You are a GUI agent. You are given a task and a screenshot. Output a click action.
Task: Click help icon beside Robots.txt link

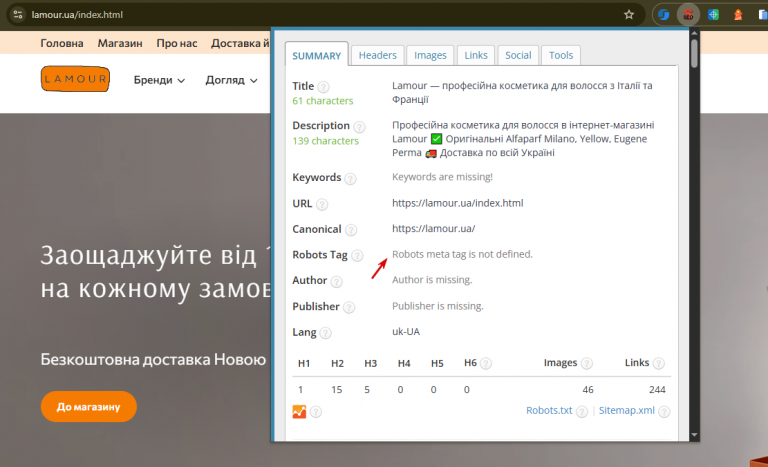582,412
